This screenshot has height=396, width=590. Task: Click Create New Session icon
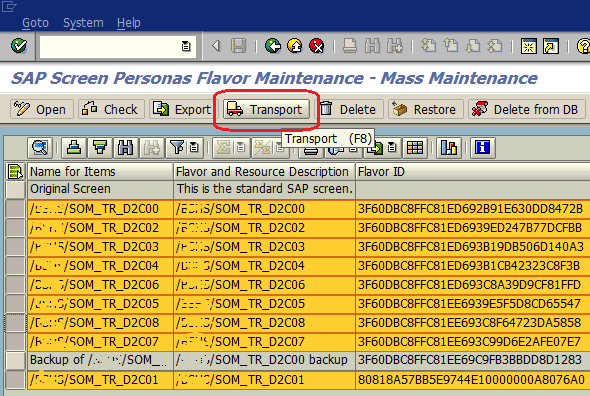(528, 46)
